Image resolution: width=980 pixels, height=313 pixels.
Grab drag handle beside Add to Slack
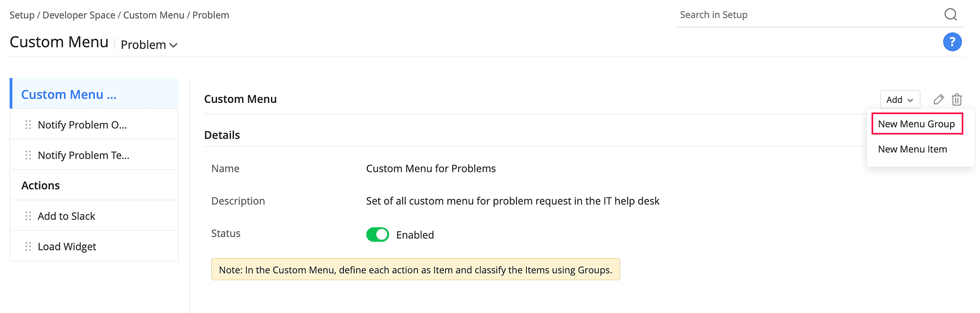[28, 216]
